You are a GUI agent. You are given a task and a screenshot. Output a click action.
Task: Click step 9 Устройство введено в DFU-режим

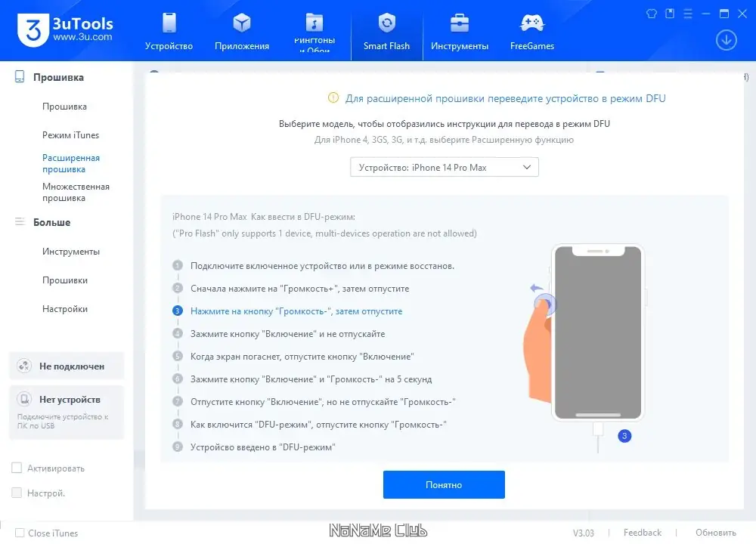(263, 447)
